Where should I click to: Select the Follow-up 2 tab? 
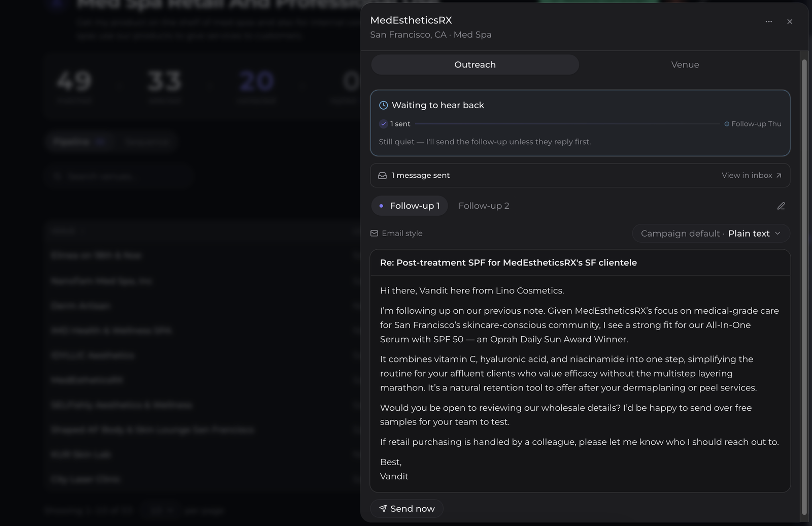click(484, 206)
